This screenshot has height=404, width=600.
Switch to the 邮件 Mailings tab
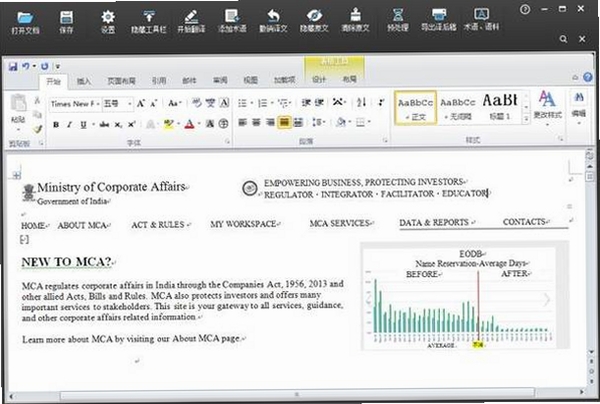click(189, 80)
